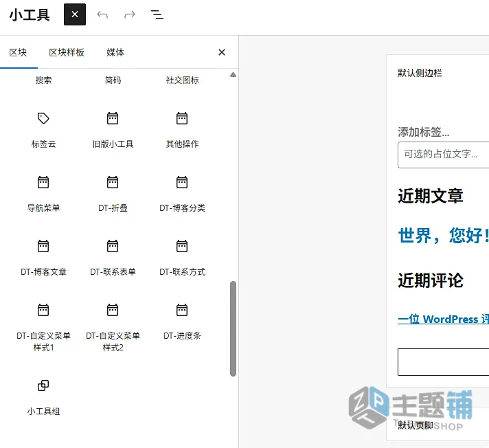Close the block inserter toggle button

tap(75, 14)
